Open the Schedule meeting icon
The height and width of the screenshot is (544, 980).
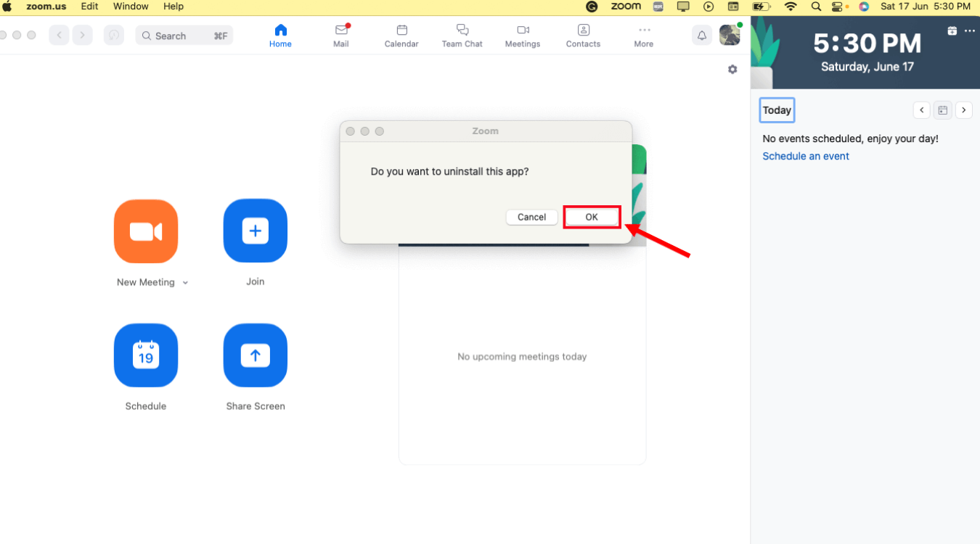146,355
